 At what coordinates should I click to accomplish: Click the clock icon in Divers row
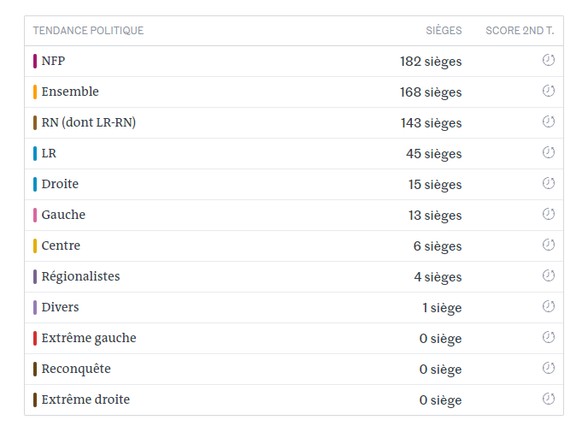[x=549, y=306]
